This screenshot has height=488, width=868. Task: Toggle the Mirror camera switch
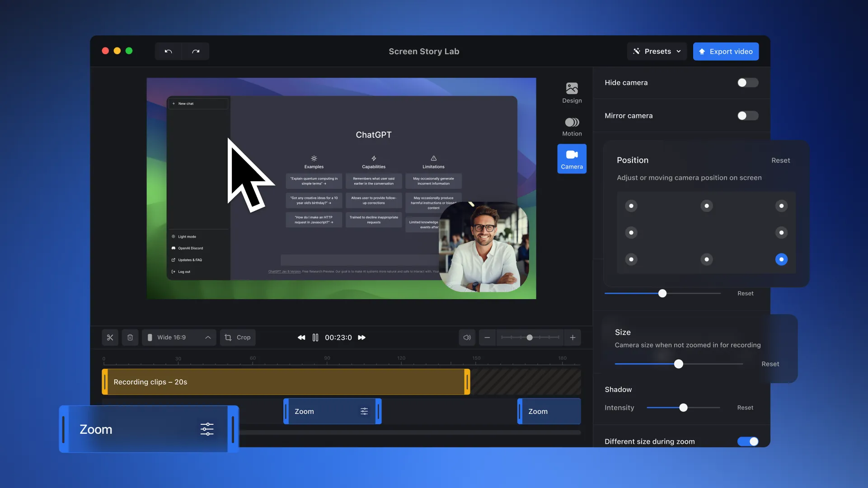click(747, 116)
